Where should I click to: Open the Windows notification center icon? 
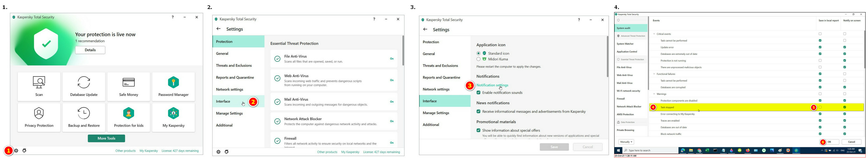point(860,151)
